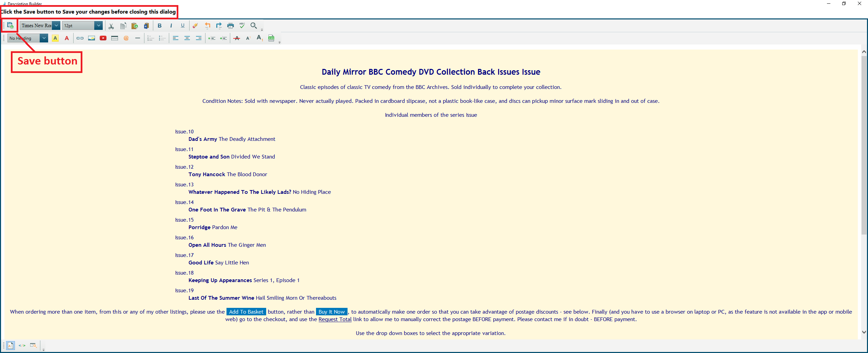The height and width of the screenshot is (353, 868).
Task: Click the Print icon
Action: point(231,26)
